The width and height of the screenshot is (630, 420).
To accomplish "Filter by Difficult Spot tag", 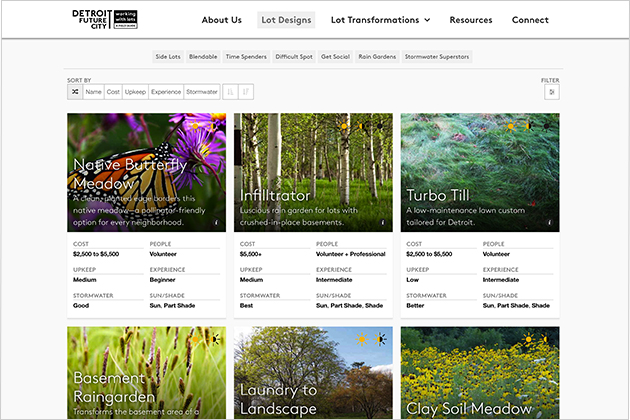I will click(x=294, y=57).
